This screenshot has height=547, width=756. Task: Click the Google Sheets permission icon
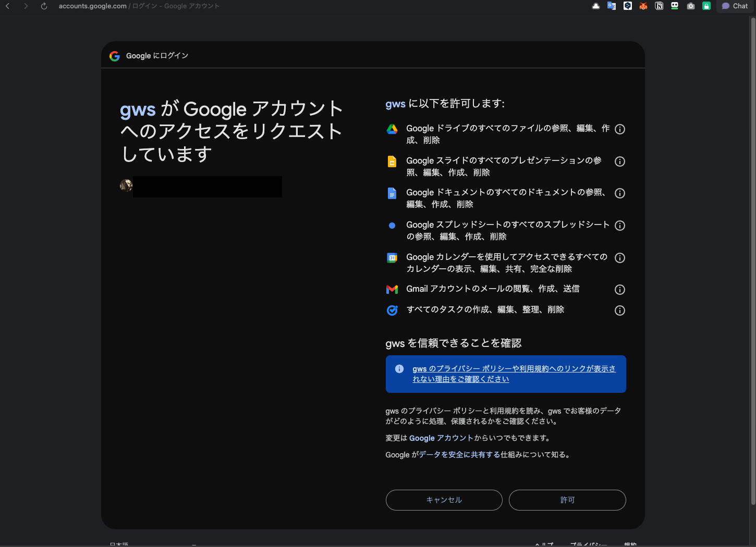392,225
